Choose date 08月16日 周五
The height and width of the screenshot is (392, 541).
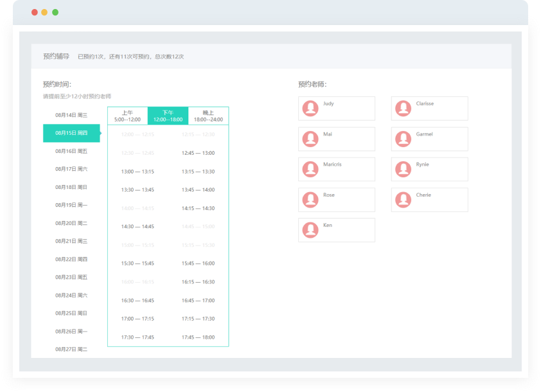(x=71, y=151)
